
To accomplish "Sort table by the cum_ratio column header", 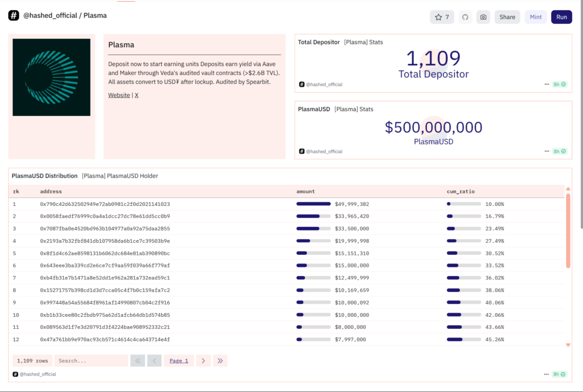I will pos(461,191).
